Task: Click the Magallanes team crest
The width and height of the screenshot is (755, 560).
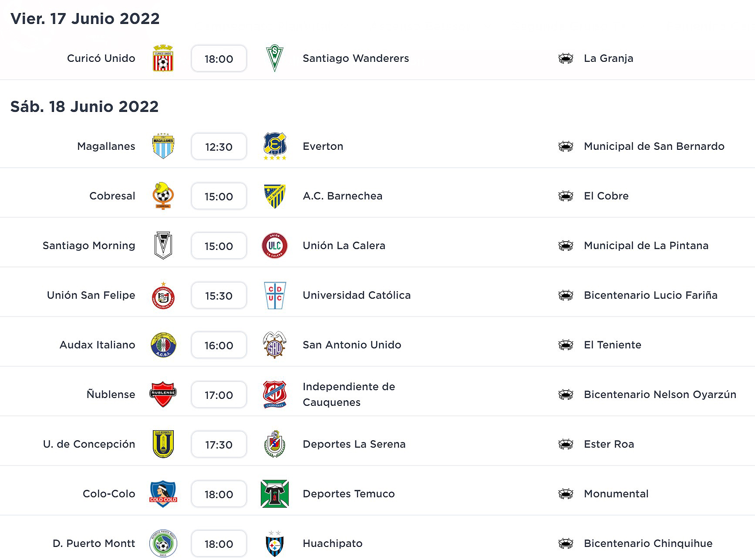Action: click(163, 146)
